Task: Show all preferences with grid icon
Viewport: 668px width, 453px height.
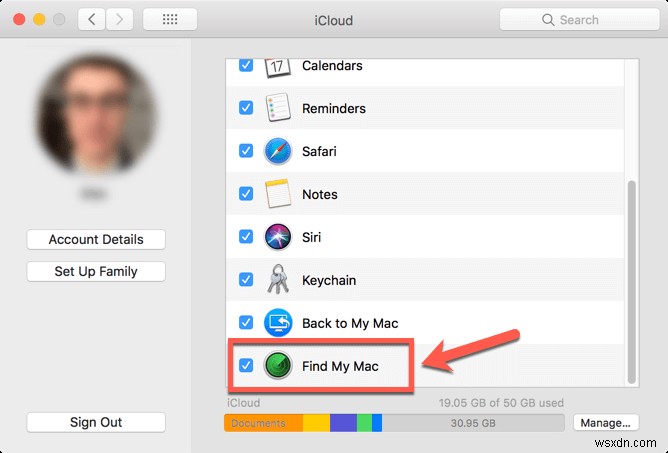Action: [x=170, y=19]
